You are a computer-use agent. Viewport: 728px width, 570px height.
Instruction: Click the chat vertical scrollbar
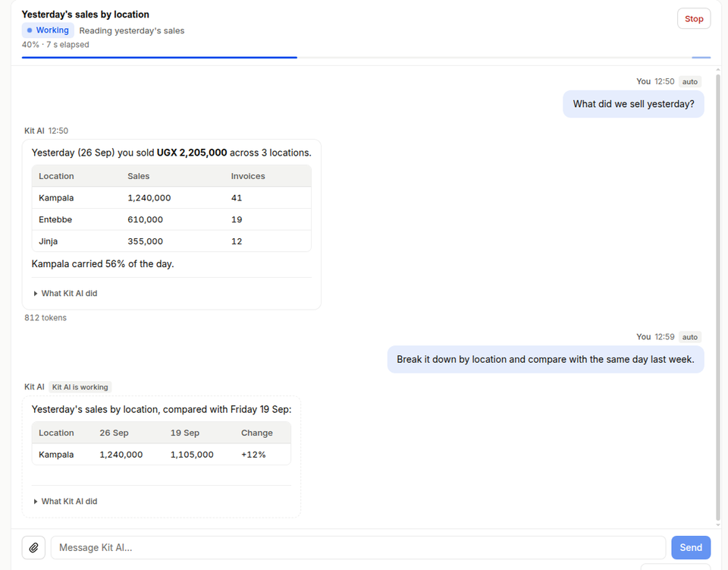coord(718,298)
